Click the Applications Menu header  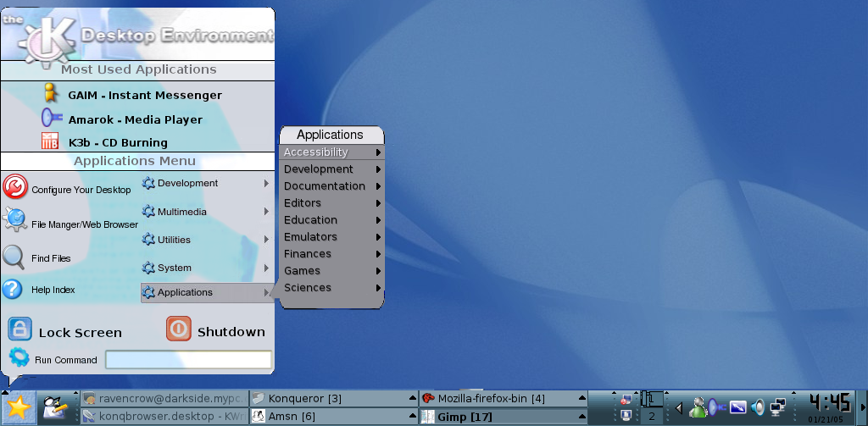[x=135, y=161]
